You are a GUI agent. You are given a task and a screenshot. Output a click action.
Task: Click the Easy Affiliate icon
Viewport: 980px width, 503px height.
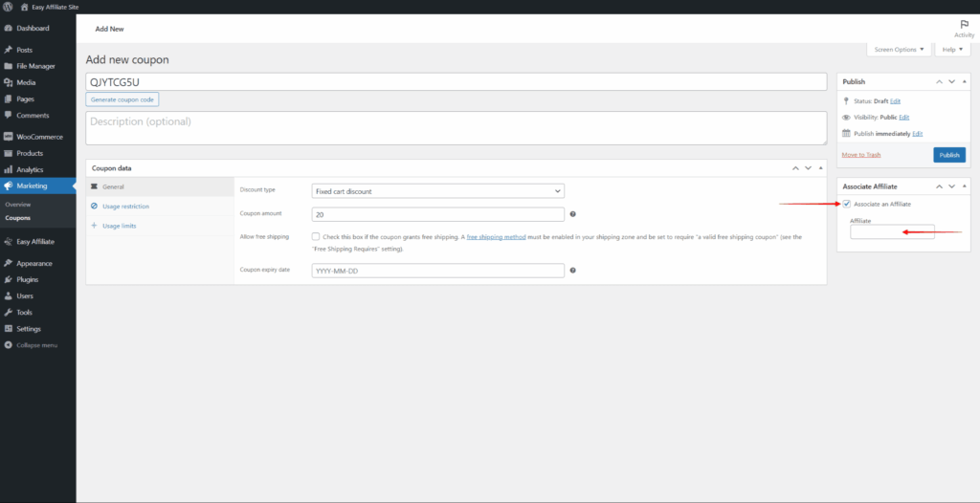[8, 242]
